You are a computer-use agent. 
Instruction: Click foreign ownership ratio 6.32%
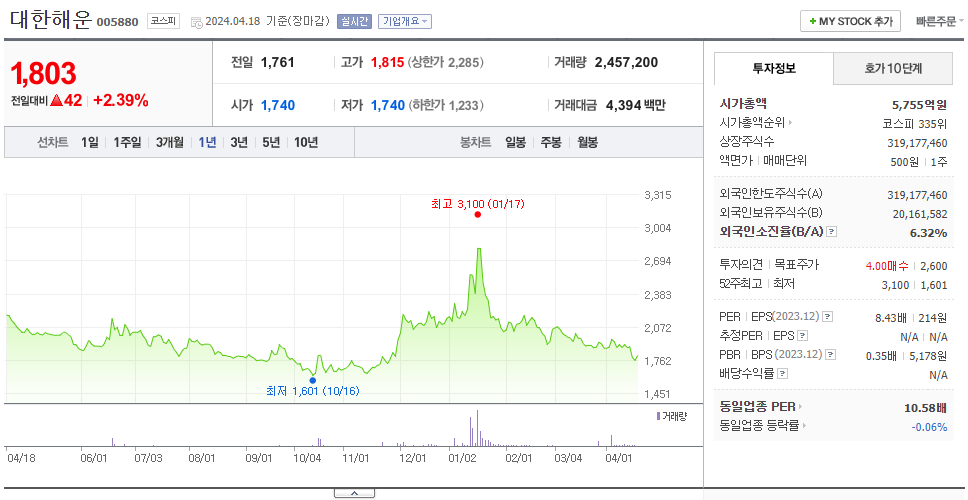pyautogui.click(x=928, y=233)
